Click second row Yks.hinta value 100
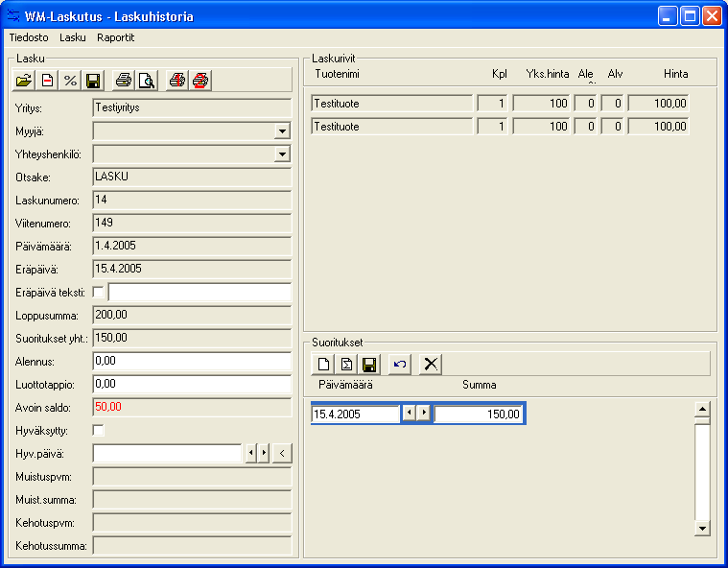The image size is (728, 568). 541,127
